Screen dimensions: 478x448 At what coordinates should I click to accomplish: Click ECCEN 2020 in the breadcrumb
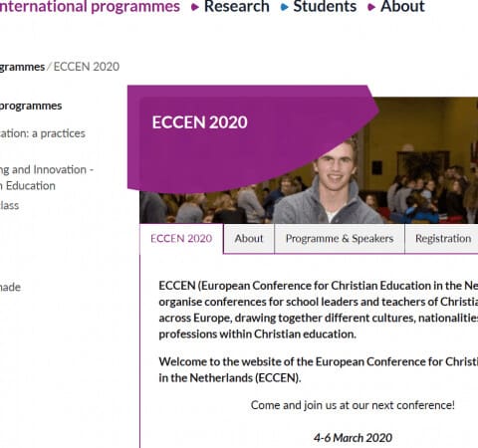(x=87, y=67)
